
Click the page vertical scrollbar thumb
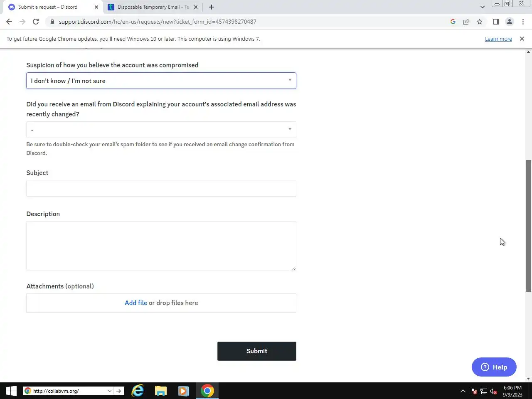coord(528,226)
